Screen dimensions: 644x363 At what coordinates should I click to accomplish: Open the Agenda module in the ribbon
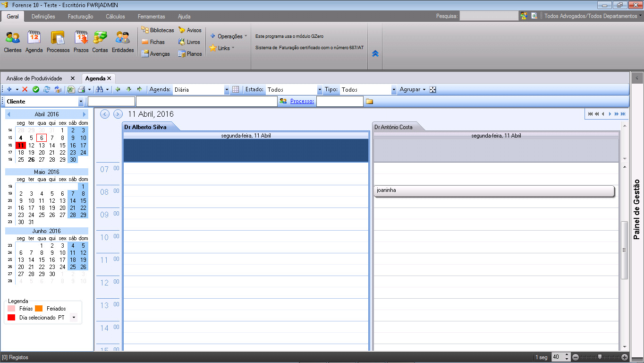[34, 42]
